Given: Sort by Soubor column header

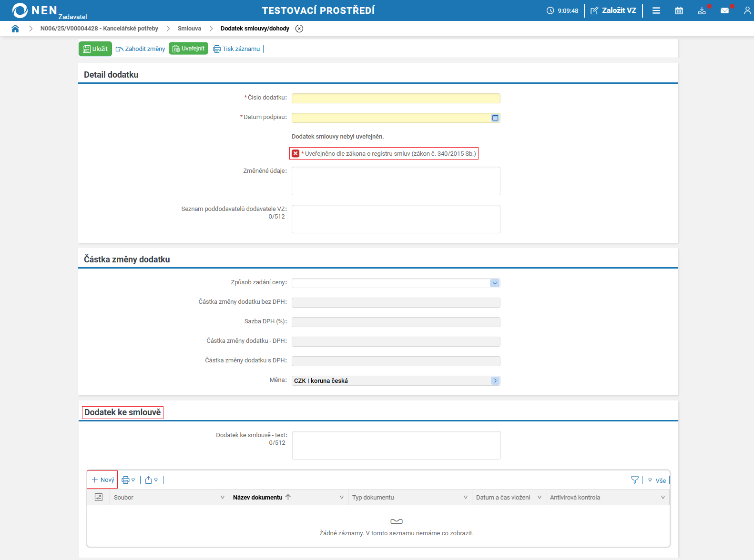Looking at the screenshot, I should click(123, 497).
